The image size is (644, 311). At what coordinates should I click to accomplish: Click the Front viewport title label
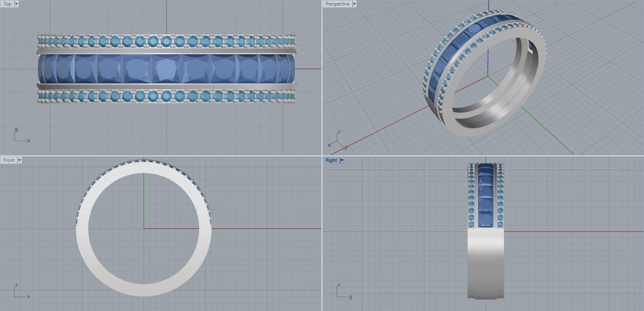tap(9, 160)
